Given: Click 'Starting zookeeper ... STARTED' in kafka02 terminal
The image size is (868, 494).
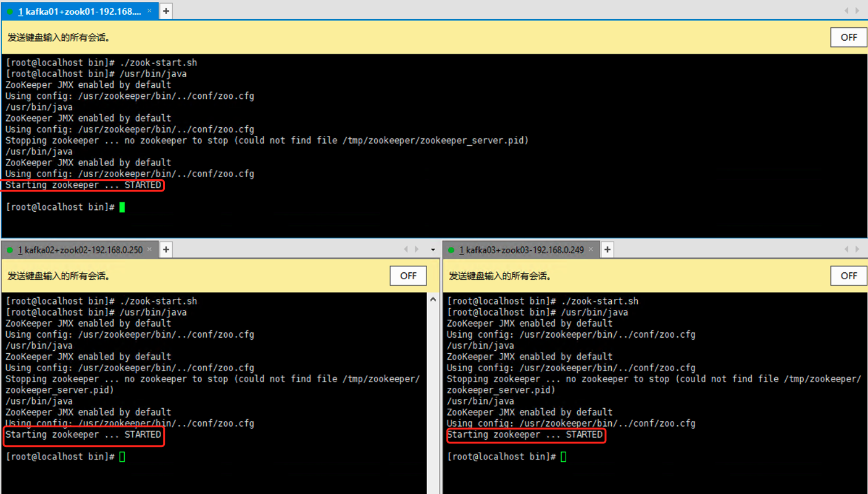Looking at the screenshot, I should pyautogui.click(x=83, y=435).
